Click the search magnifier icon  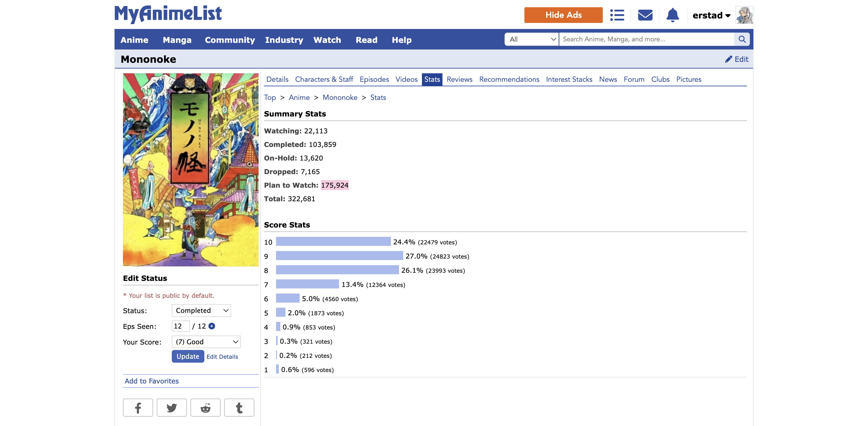click(742, 39)
